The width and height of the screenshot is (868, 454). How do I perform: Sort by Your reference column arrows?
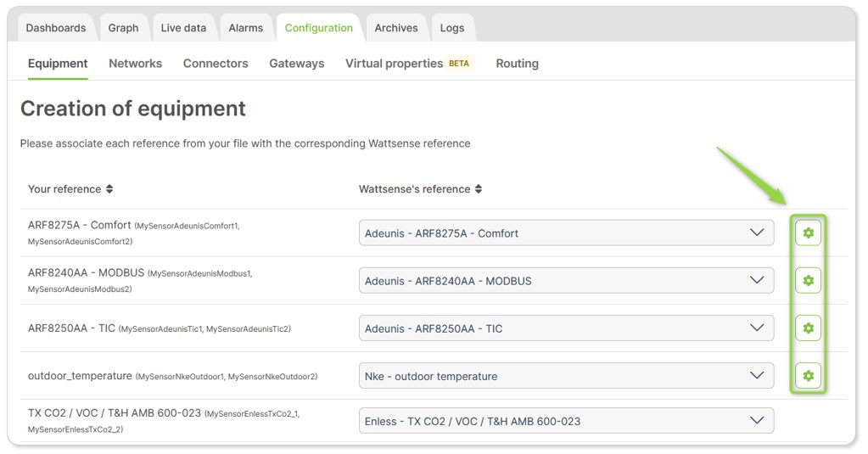[109, 189]
